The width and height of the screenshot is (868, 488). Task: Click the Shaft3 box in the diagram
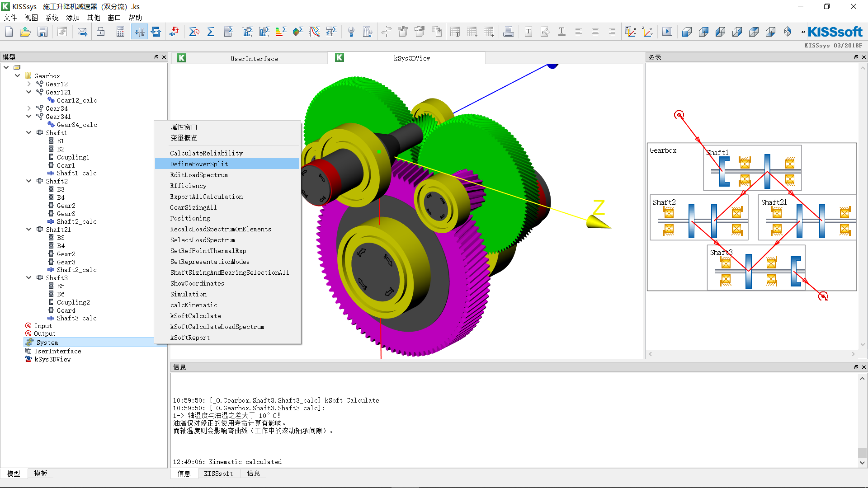[x=756, y=267]
